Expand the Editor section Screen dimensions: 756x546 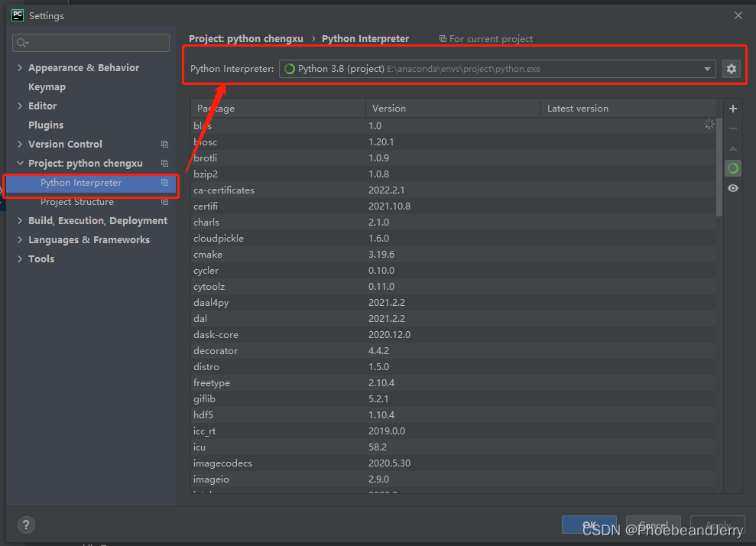[20, 106]
